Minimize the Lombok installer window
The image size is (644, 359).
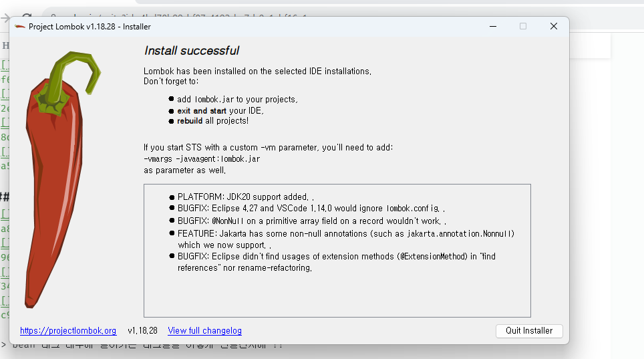[493, 26]
